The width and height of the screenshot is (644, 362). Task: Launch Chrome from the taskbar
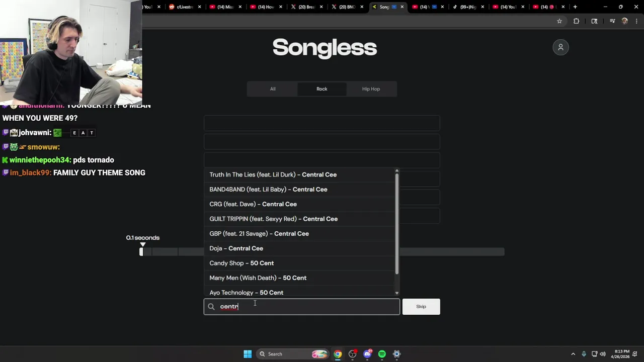[338, 354]
